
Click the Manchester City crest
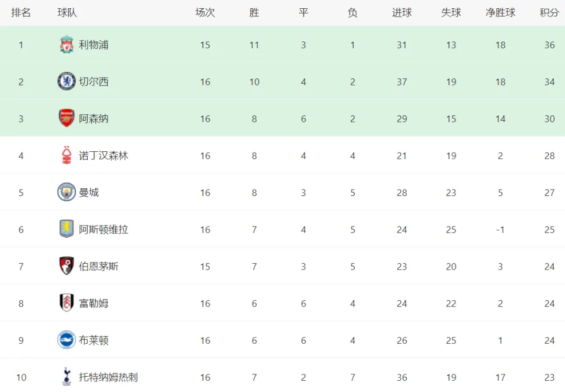(x=67, y=192)
